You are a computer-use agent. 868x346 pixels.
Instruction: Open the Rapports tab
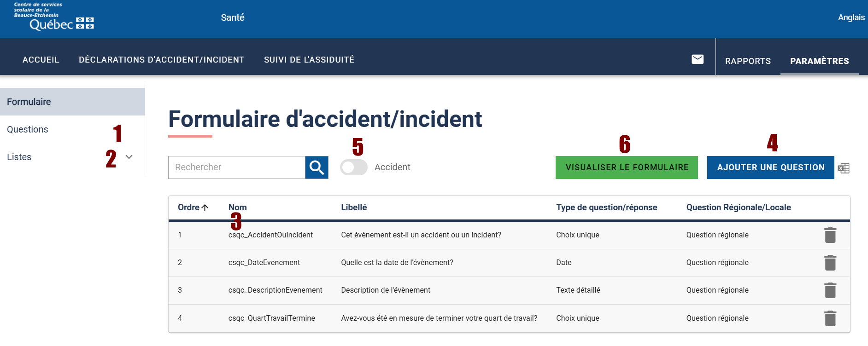pyautogui.click(x=748, y=61)
